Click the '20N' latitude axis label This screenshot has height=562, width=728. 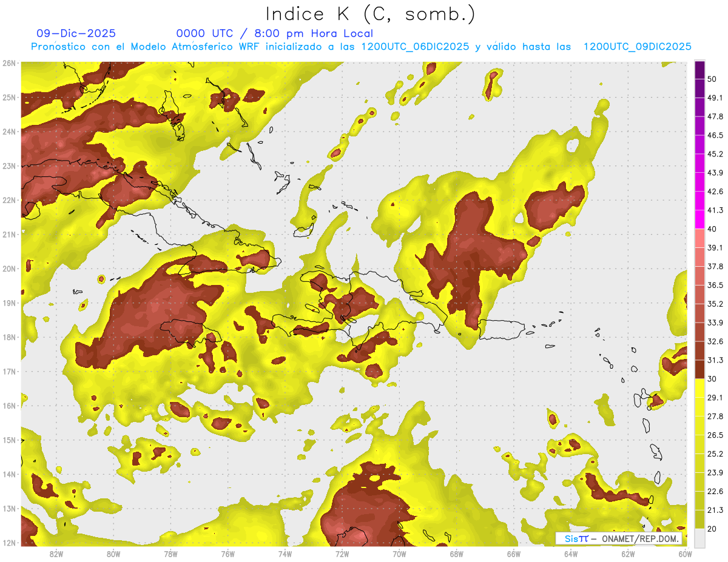click(x=9, y=269)
